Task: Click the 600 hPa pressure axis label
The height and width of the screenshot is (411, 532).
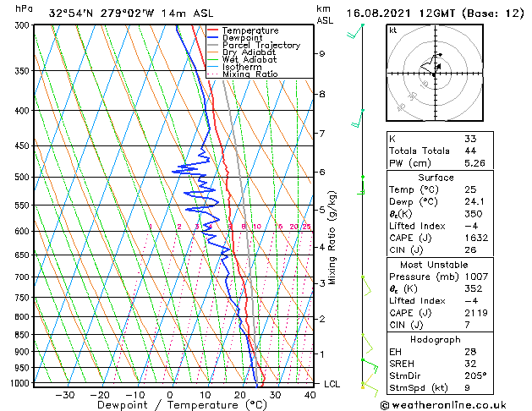Action: (x=24, y=231)
